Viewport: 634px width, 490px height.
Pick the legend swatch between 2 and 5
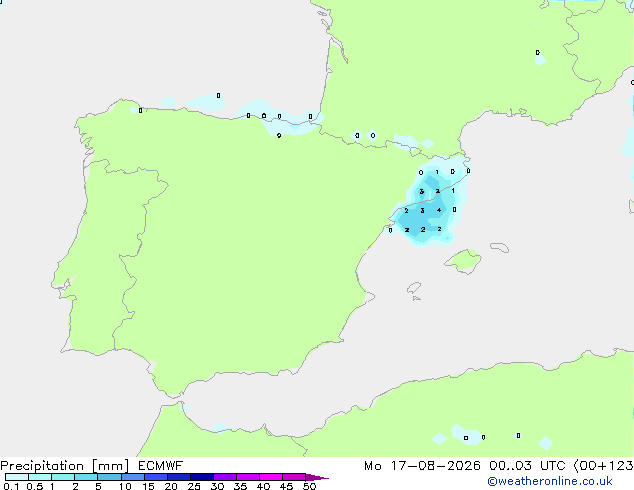pyautogui.click(x=86, y=477)
